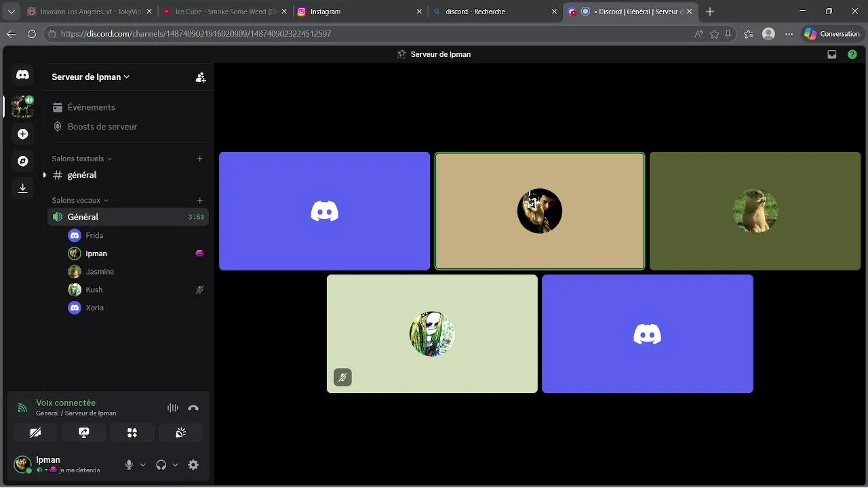This screenshot has height=488, width=868.
Task: Select Kush in voice channel list
Action: [x=136, y=289]
